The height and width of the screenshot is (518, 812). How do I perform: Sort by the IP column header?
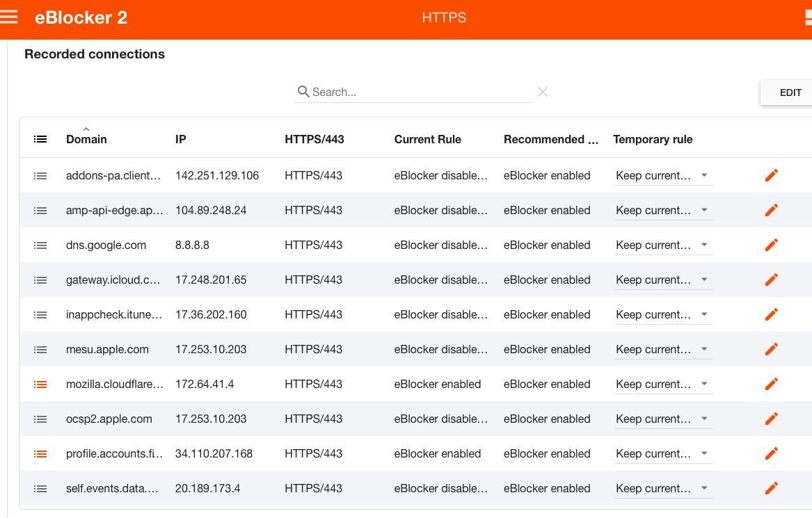coord(181,139)
